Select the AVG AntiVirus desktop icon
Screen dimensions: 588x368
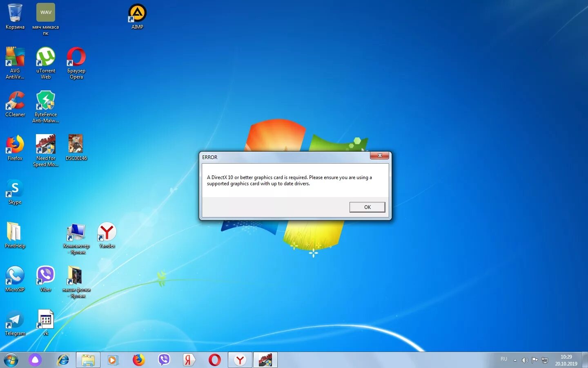pyautogui.click(x=15, y=63)
